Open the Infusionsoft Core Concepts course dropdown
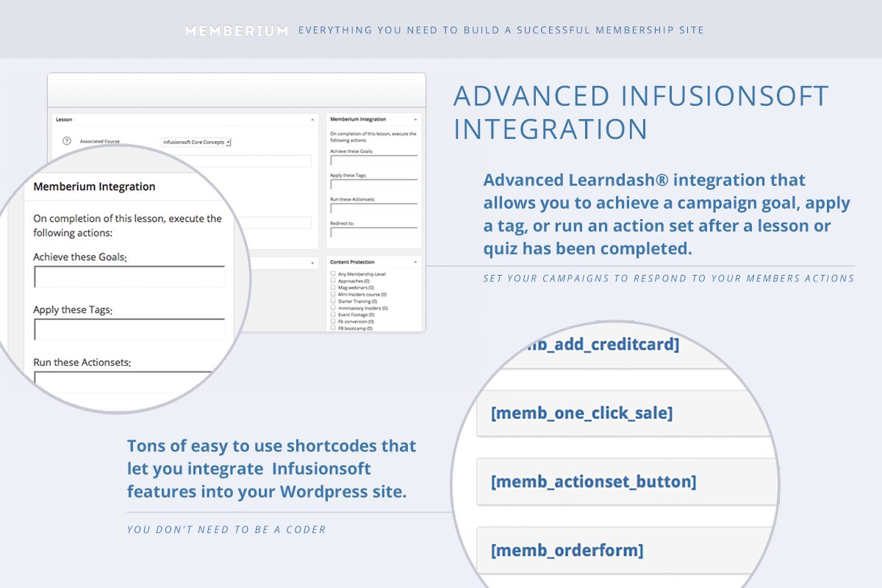 (x=196, y=142)
